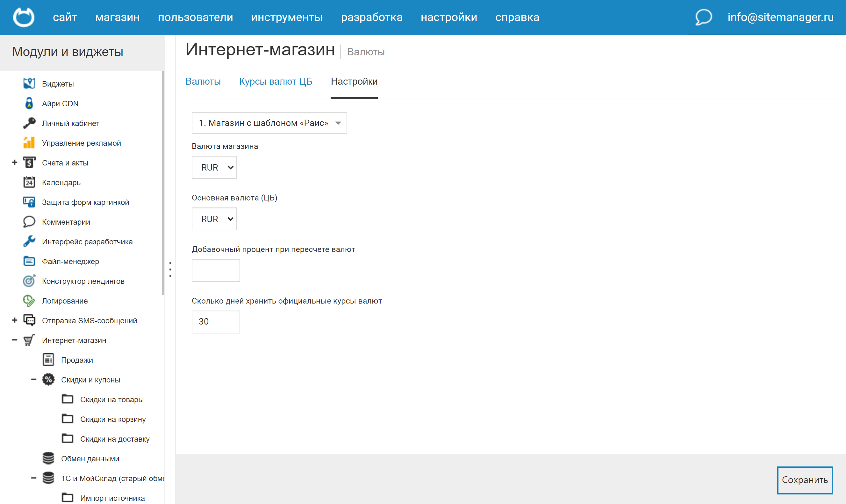Open Основная валюта (ЦБ) dropdown

click(x=214, y=219)
